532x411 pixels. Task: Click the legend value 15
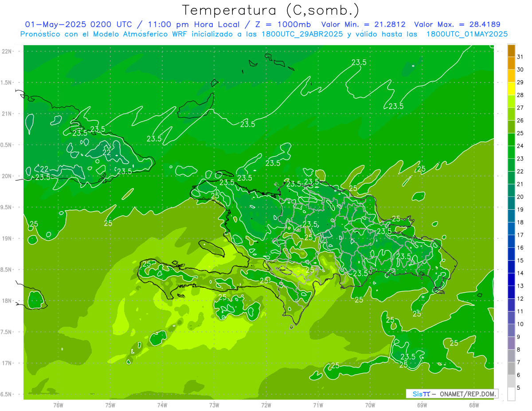(x=520, y=261)
